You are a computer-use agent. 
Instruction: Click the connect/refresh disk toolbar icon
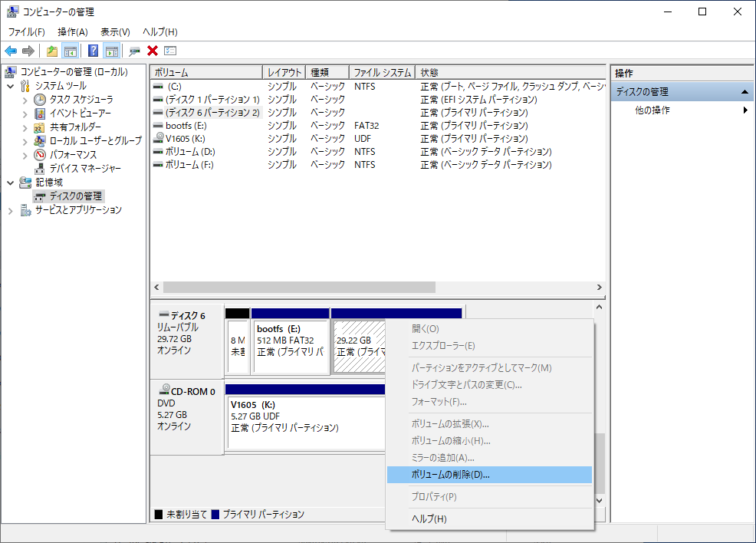(x=134, y=51)
